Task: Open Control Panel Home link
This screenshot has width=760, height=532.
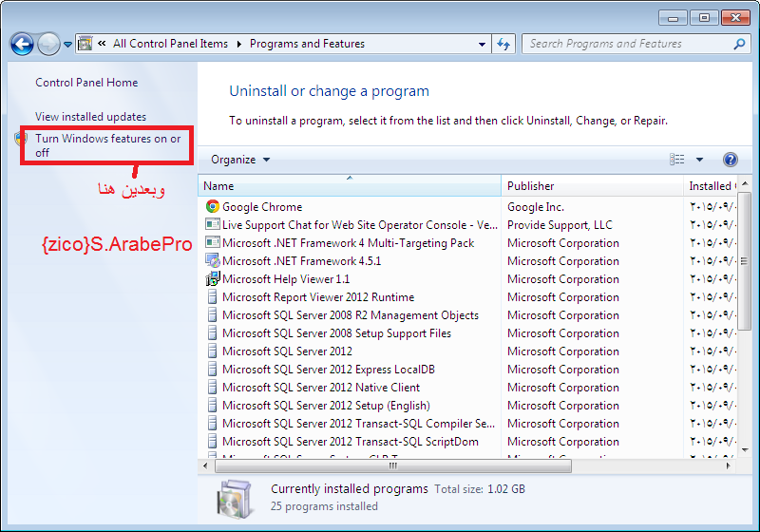Action: click(86, 83)
